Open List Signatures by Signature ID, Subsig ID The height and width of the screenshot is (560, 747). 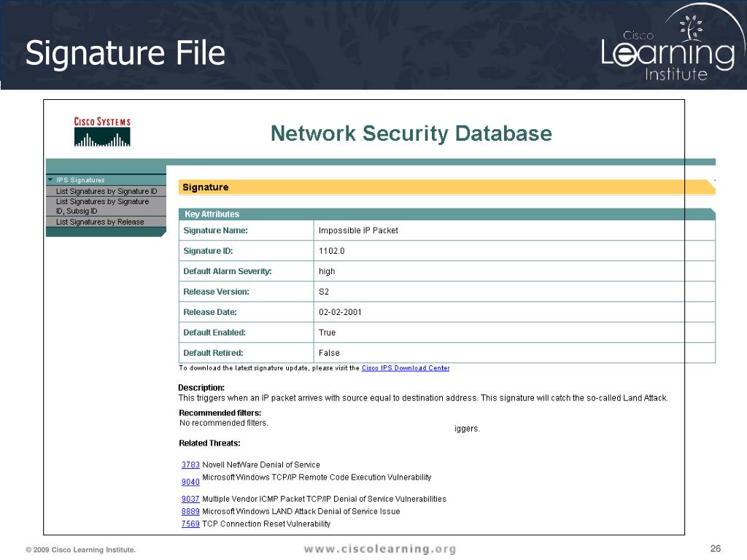[x=102, y=206]
